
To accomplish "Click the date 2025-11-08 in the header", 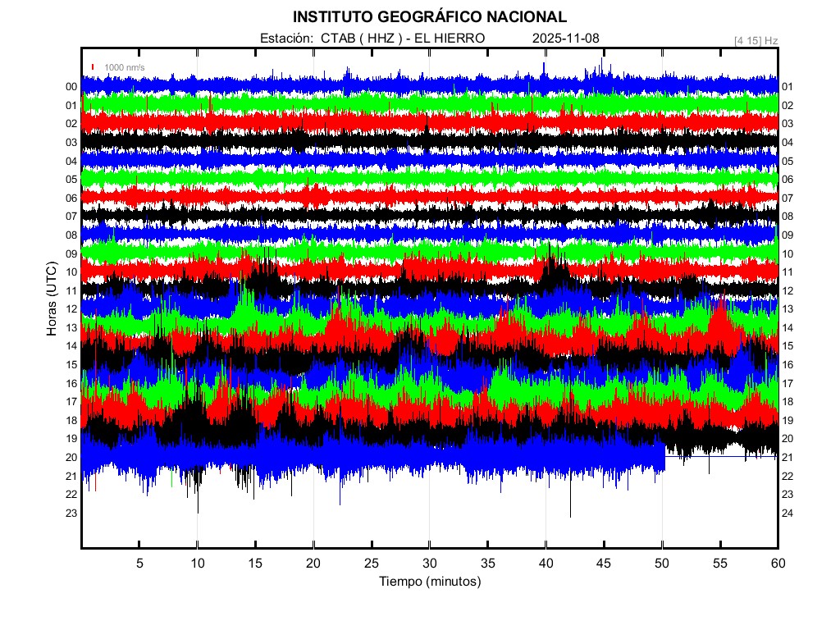I will [x=567, y=39].
